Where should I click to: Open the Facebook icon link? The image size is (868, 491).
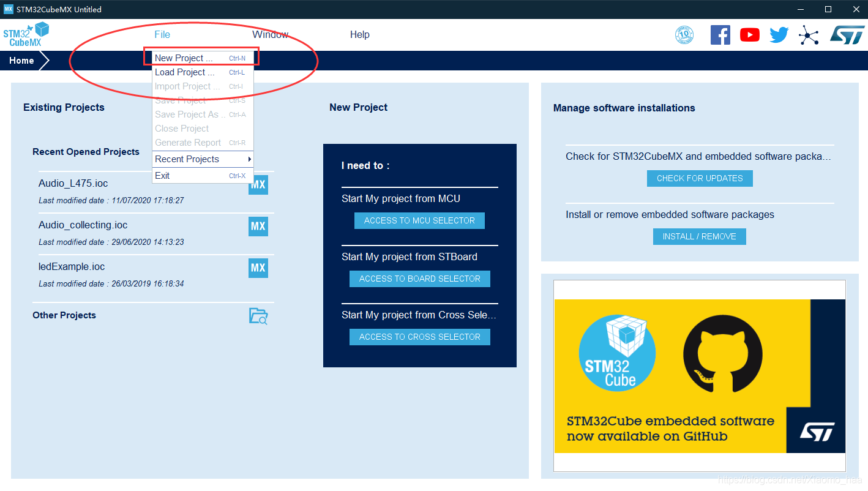click(720, 35)
